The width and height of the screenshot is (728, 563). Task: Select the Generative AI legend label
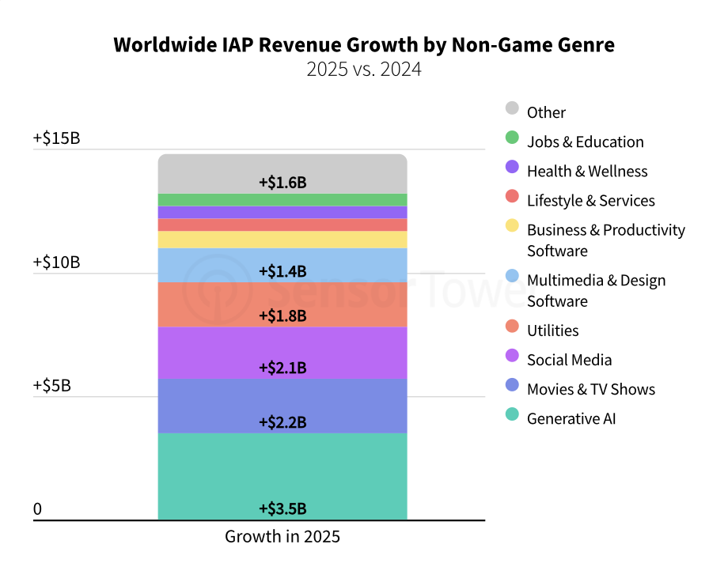(x=571, y=418)
